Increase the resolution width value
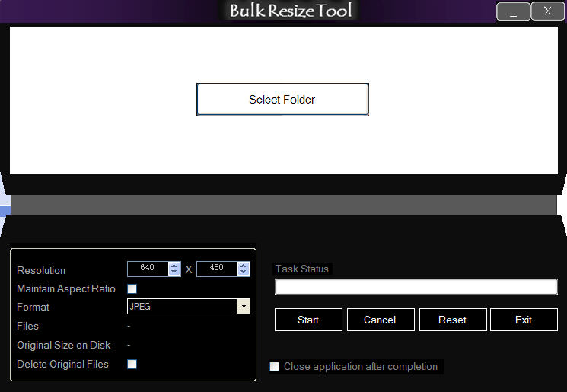 [x=174, y=266]
